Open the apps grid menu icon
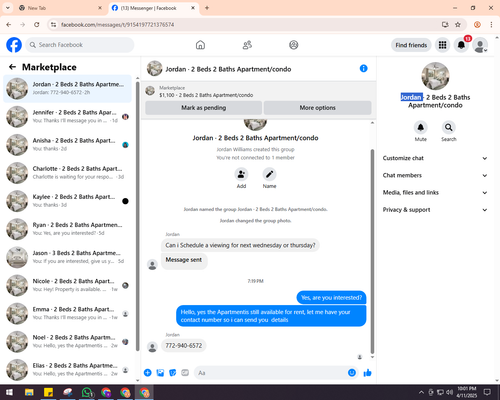500x400 pixels. click(442, 45)
